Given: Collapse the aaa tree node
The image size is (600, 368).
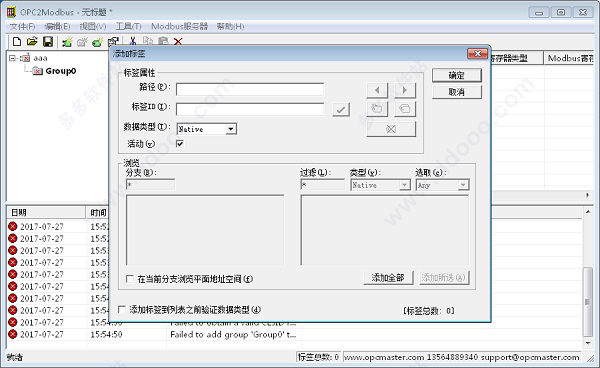Looking at the screenshot, I should coord(13,58).
